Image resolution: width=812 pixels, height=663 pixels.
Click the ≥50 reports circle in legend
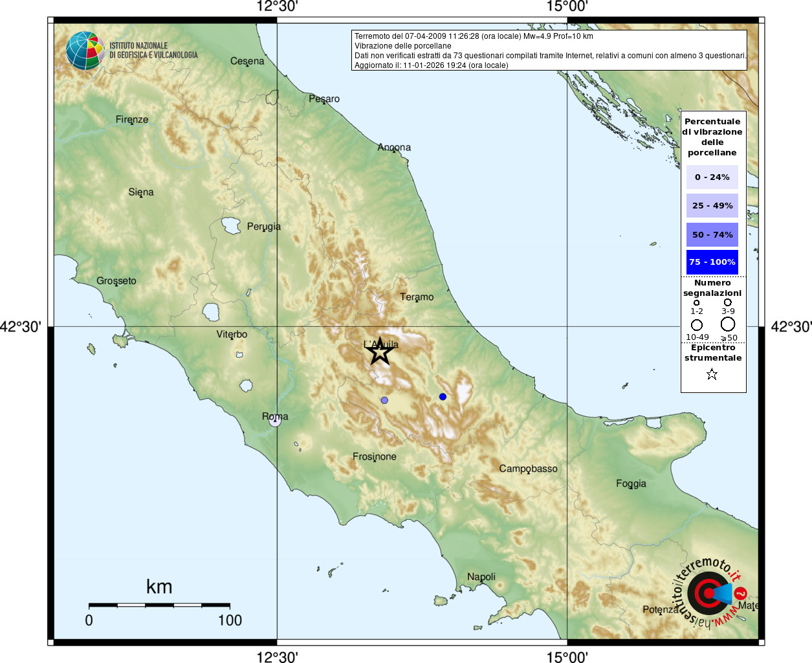point(728,324)
